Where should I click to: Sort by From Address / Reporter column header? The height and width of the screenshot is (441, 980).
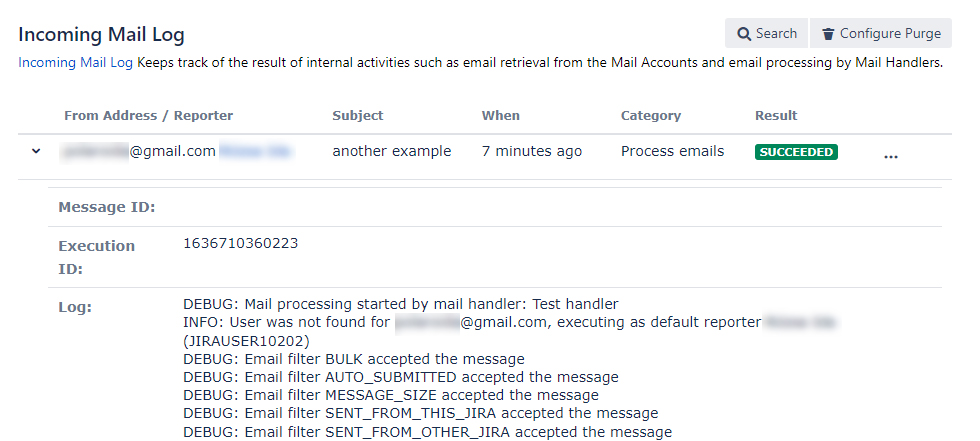click(148, 116)
